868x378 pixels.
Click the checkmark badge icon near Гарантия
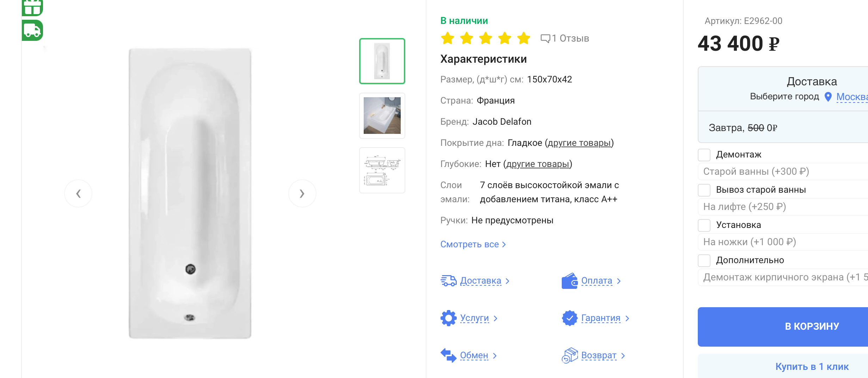[569, 318]
